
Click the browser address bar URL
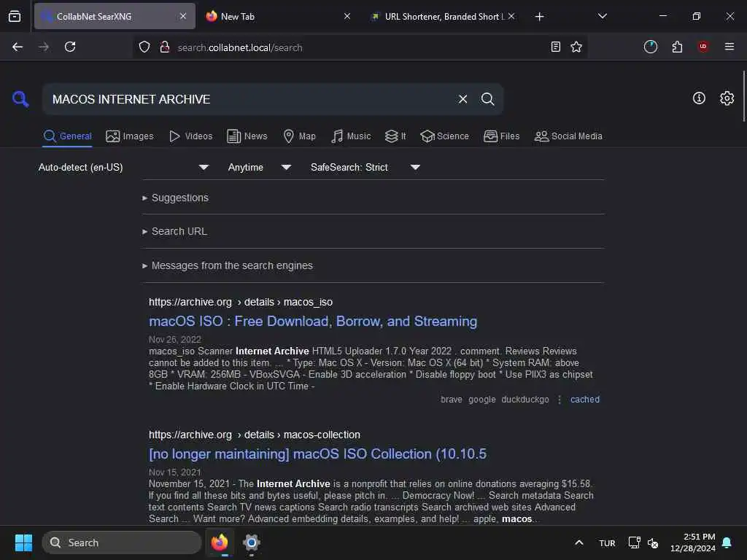coord(240,47)
